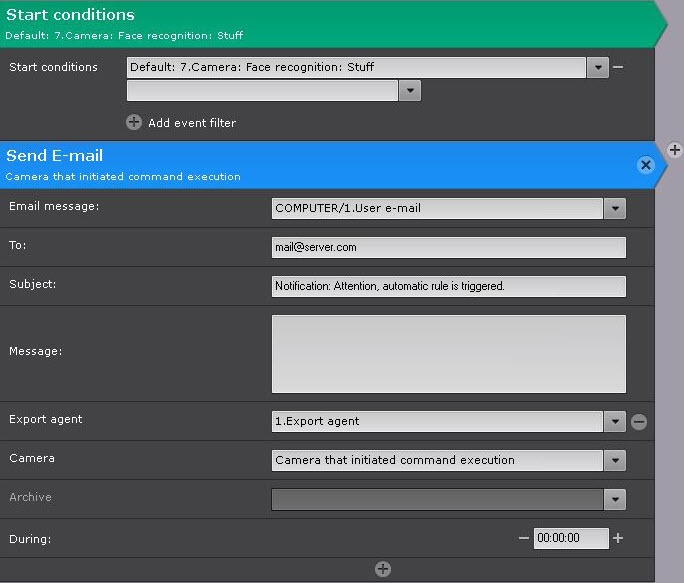Remove the Export agent with minus icon
The height and width of the screenshot is (583, 684).
click(x=639, y=422)
